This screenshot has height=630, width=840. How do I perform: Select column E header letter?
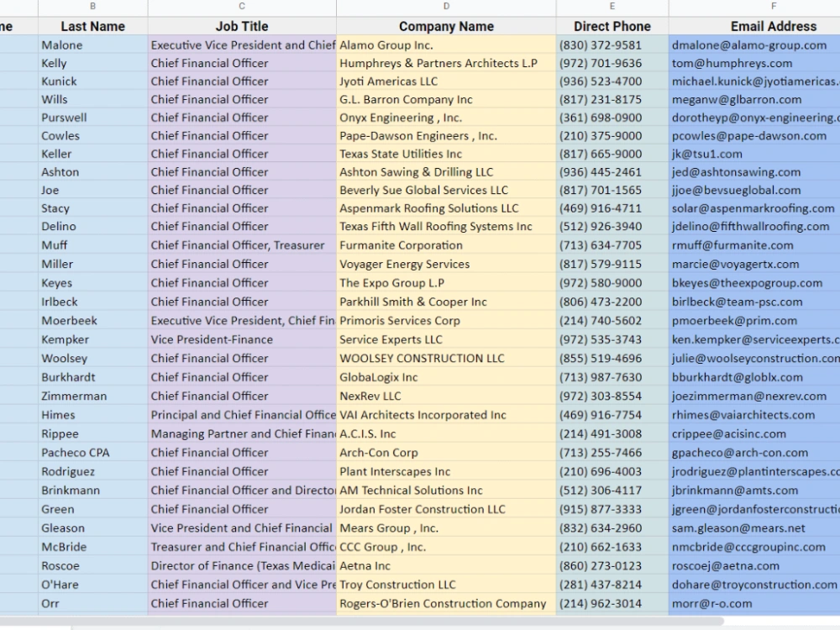612,7
